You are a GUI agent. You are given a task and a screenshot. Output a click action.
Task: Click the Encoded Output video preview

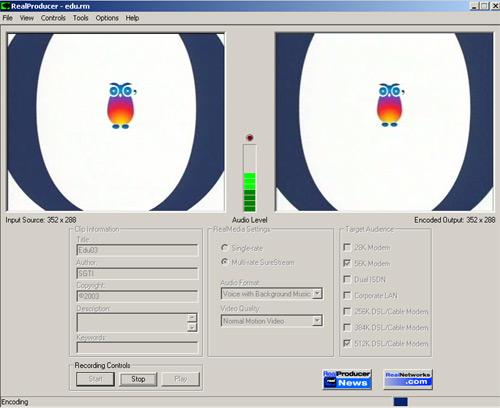click(384, 122)
